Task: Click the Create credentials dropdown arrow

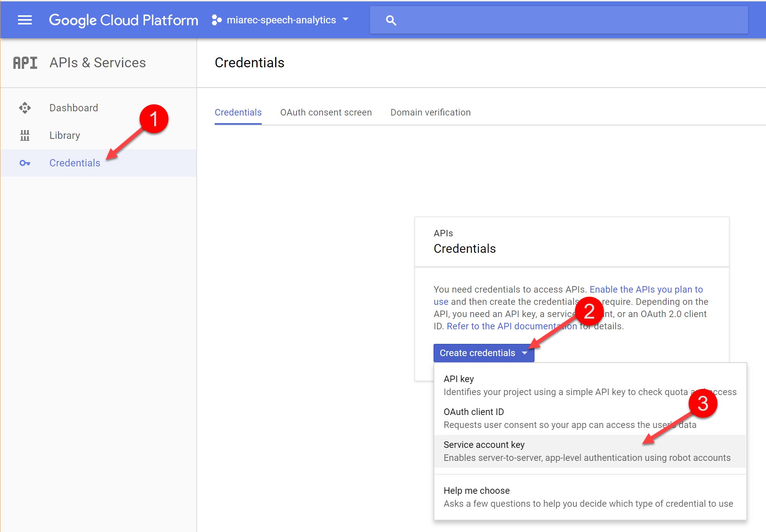Action: [525, 353]
